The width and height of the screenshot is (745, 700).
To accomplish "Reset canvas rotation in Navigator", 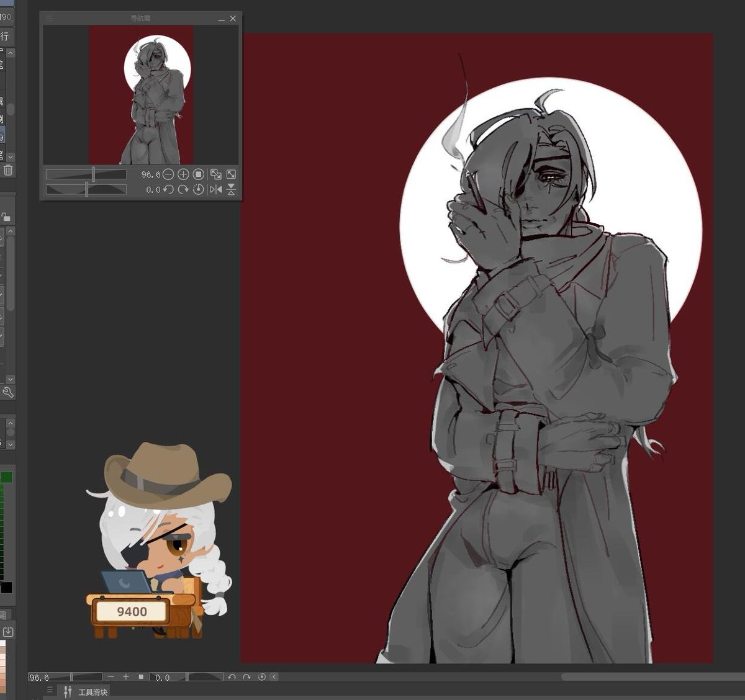I will click(x=199, y=189).
